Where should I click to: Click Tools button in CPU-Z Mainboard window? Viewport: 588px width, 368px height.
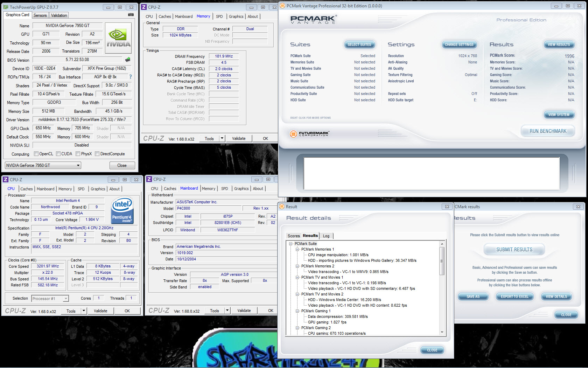214,311
